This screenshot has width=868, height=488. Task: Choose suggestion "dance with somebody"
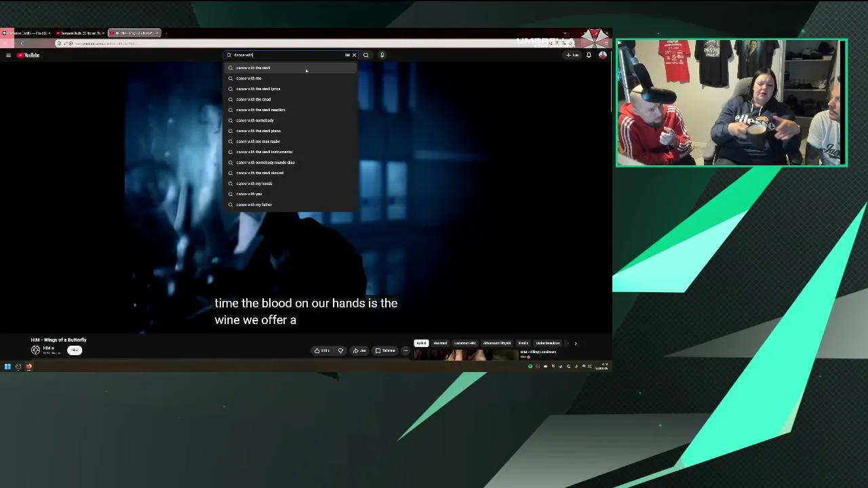292,121
